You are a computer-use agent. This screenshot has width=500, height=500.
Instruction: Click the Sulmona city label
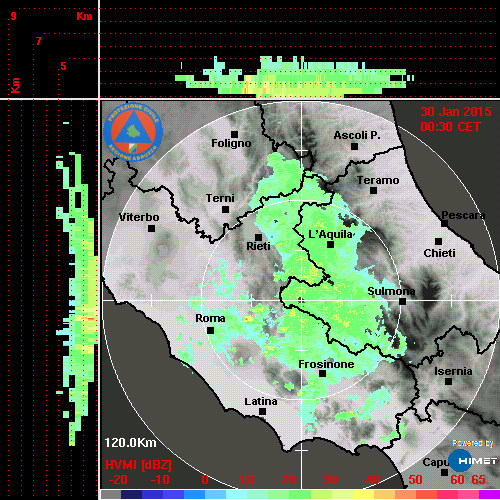coord(391,291)
